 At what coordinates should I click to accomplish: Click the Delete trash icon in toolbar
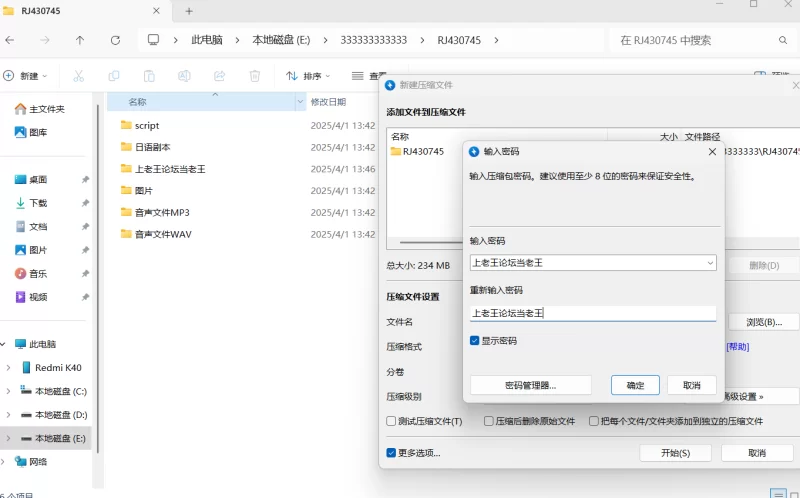(254, 76)
